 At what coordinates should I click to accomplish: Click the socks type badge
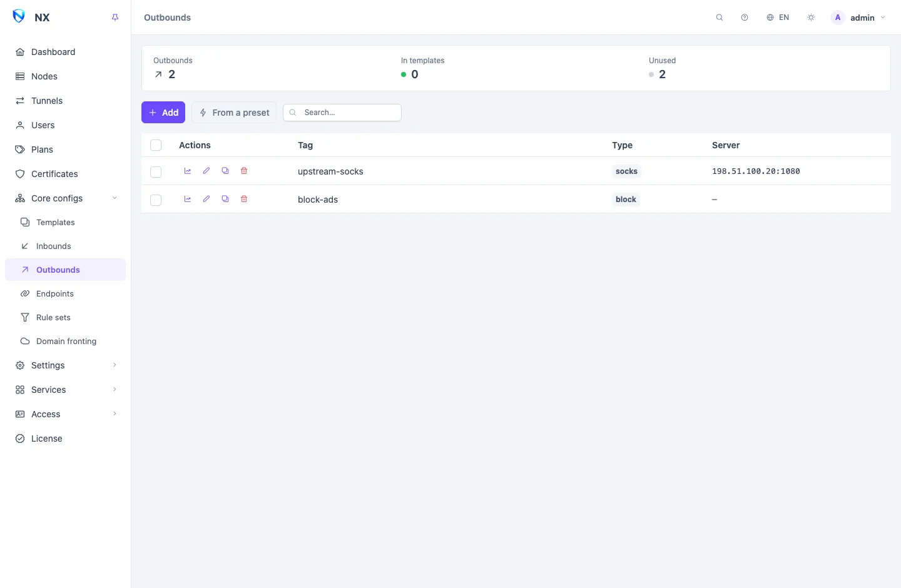626,171
